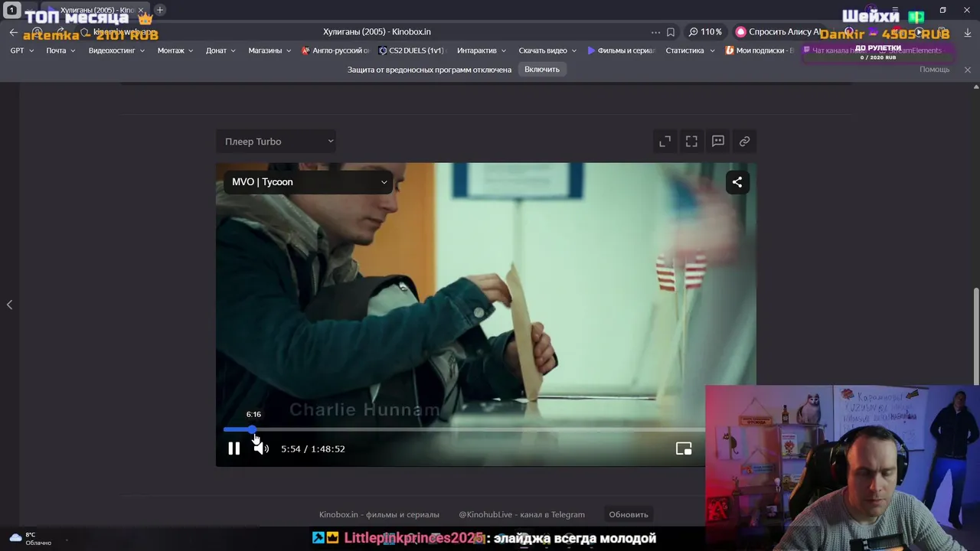This screenshot has height=551, width=980.
Task: Click the tab counter badge showing 1
Action: point(11,10)
